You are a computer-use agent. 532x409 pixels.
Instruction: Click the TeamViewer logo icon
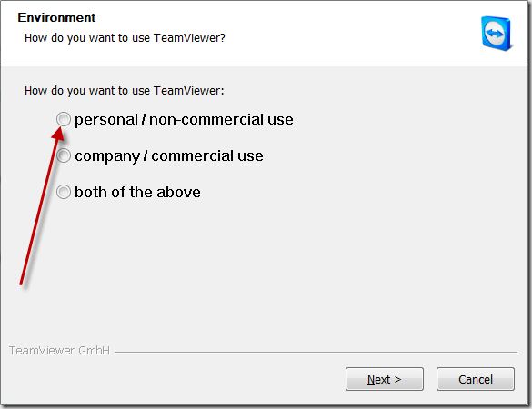[497, 34]
